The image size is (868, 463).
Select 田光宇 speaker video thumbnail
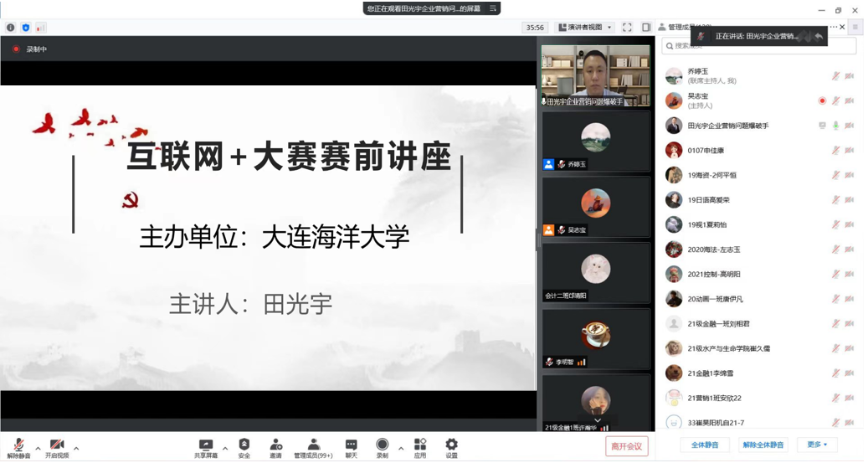(595, 75)
